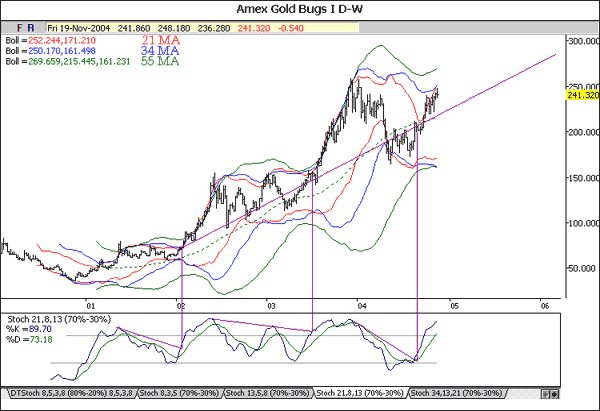Open the DTStoch 8,5,3,8 (80%-20%) tab
The height and width of the screenshot is (411, 600).
point(72,393)
